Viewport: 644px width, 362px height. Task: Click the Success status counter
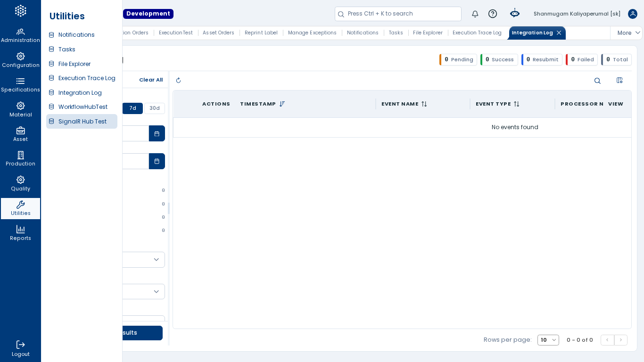[499, 59]
